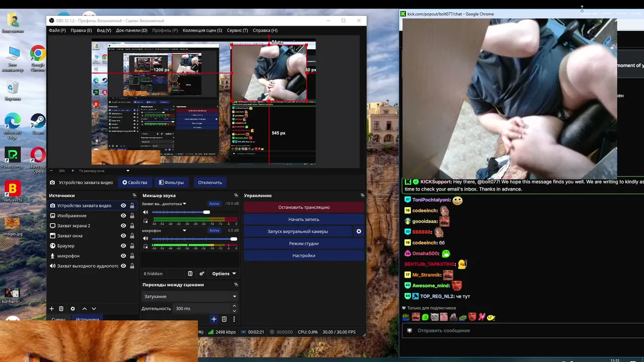Start recording with Начать запись
The height and width of the screenshot is (362, 644).
(304, 219)
